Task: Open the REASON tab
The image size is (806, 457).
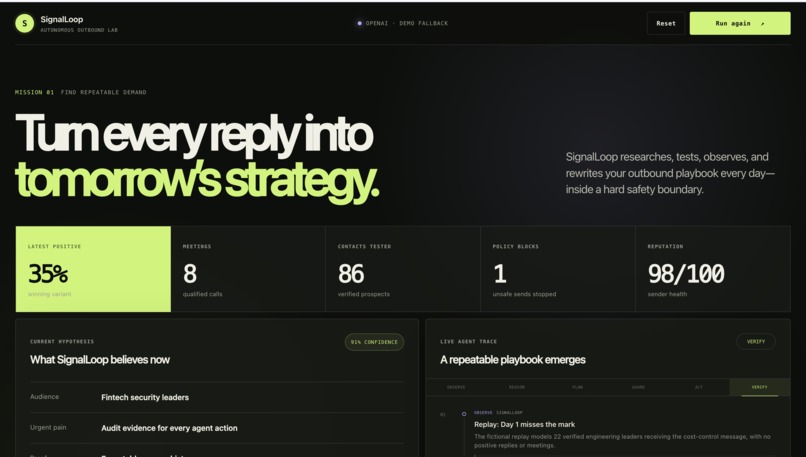Action: 517,387
